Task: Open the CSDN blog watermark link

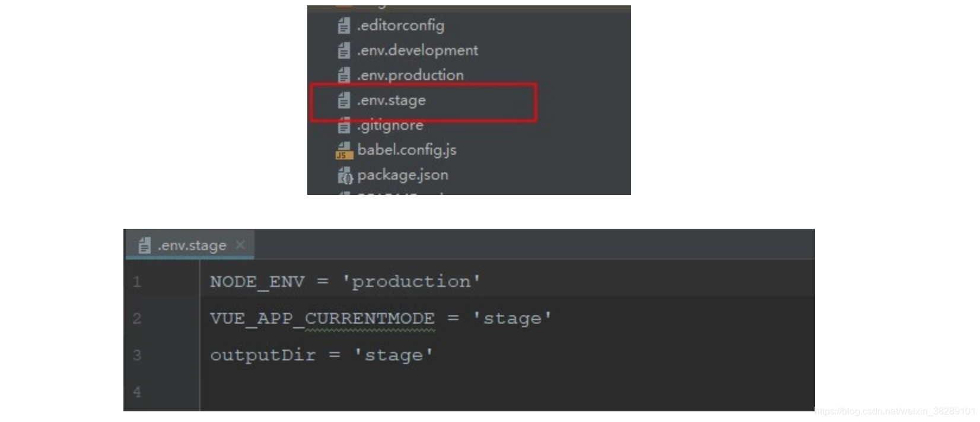Action: [896, 409]
